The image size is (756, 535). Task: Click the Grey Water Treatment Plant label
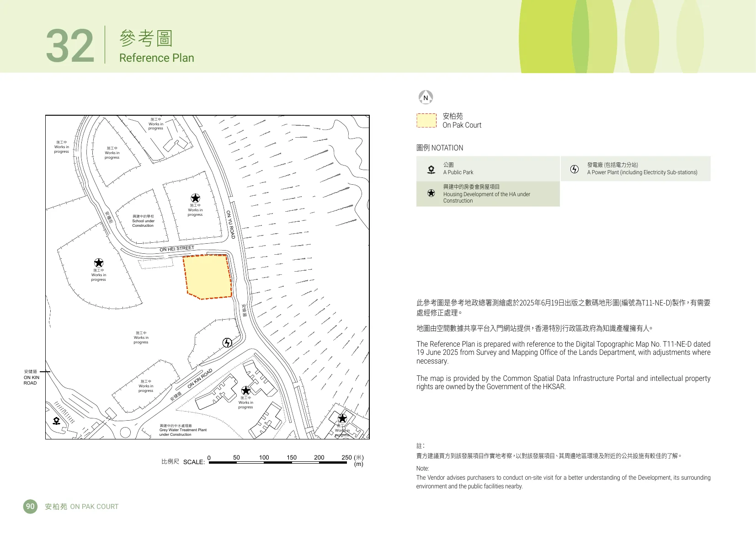[x=182, y=430]
